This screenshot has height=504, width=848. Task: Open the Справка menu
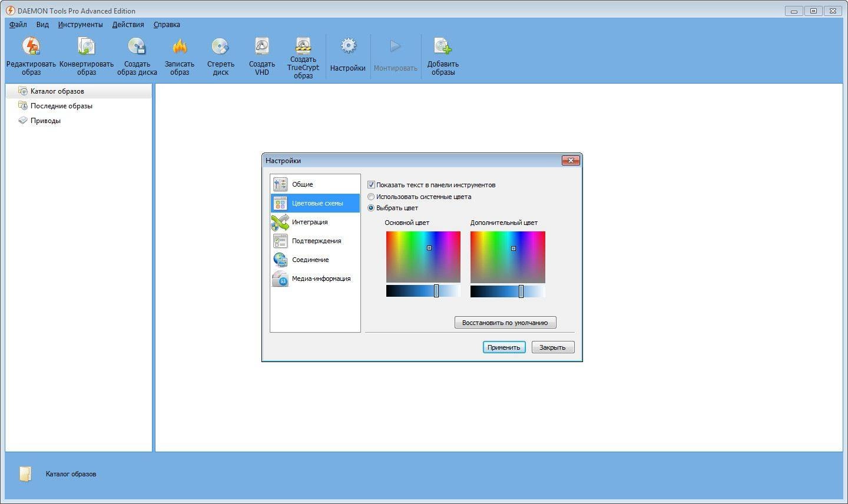click(167, 25)
